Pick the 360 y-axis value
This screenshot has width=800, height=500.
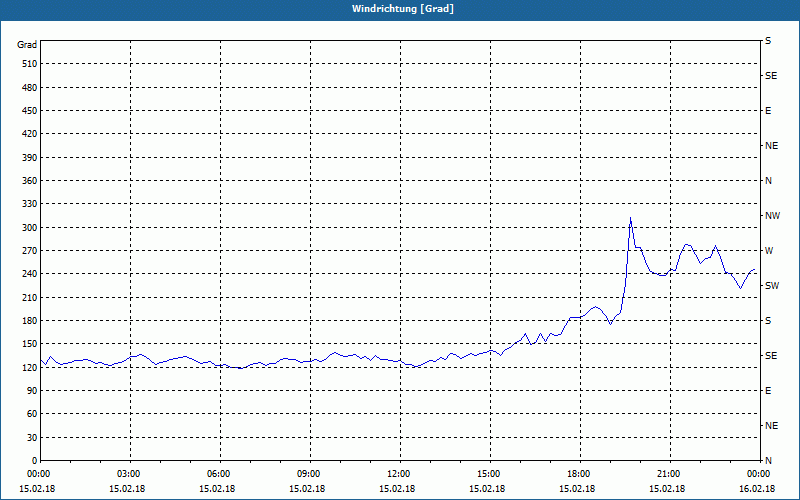click(30, 181)
